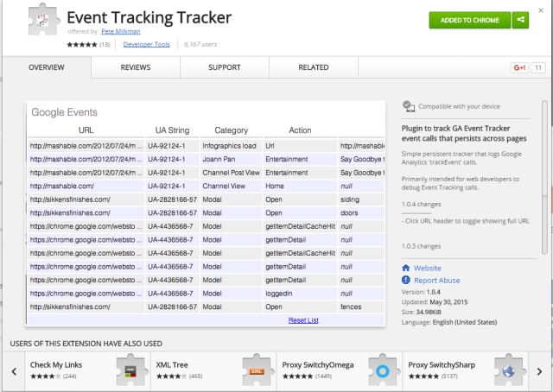Open the XML Tree extension icon

pos(257,370)
